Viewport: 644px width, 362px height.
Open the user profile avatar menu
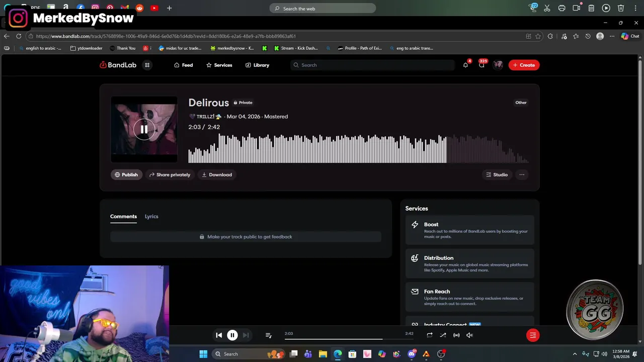point(498,65)
